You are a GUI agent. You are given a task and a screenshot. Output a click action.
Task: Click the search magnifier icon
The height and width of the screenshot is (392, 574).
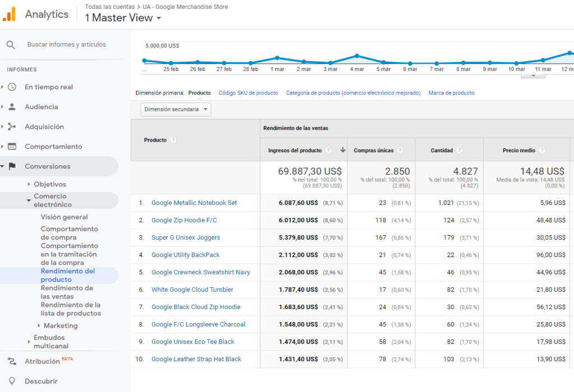[11, 45]
